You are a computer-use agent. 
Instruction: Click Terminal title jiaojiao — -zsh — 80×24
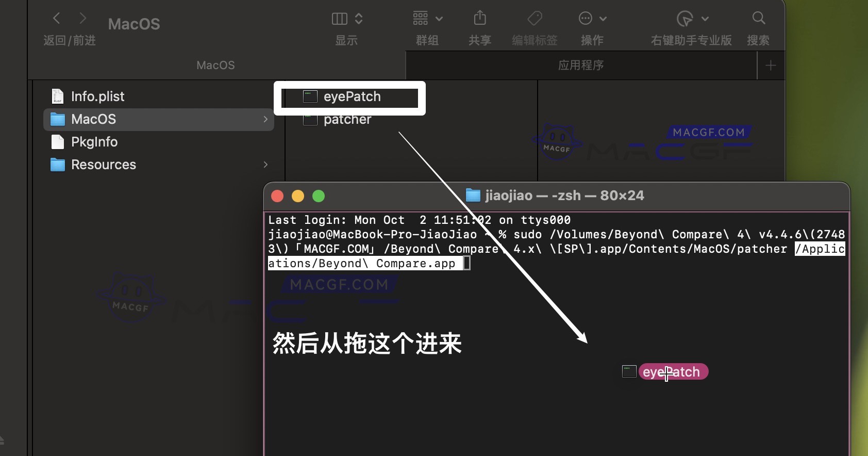pyautogui.click(x=564, y=196)
